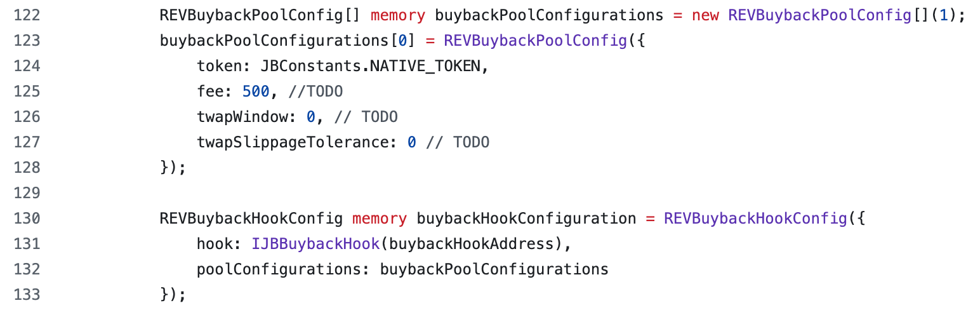The image size is (980, 310).
Task: Click line number 133 in the gutter
Action: coord(26,295)
